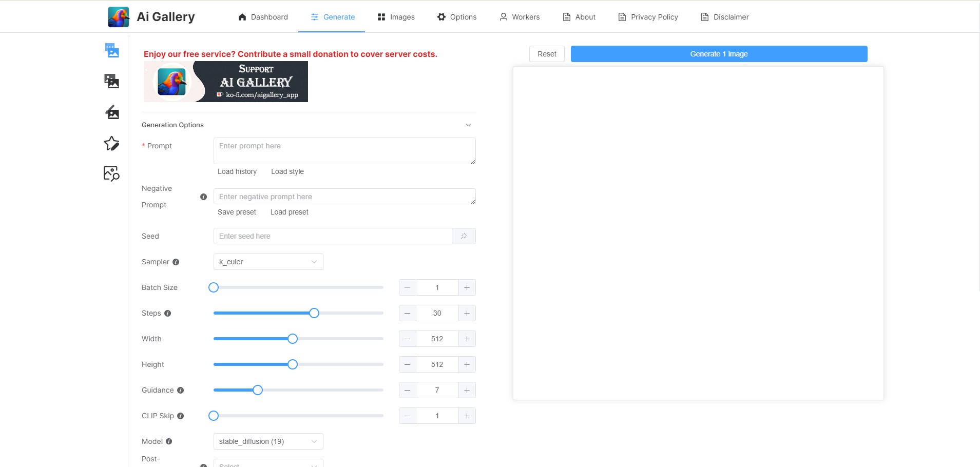Increase Guidance with plus button
980x467 pixels.
467,390
